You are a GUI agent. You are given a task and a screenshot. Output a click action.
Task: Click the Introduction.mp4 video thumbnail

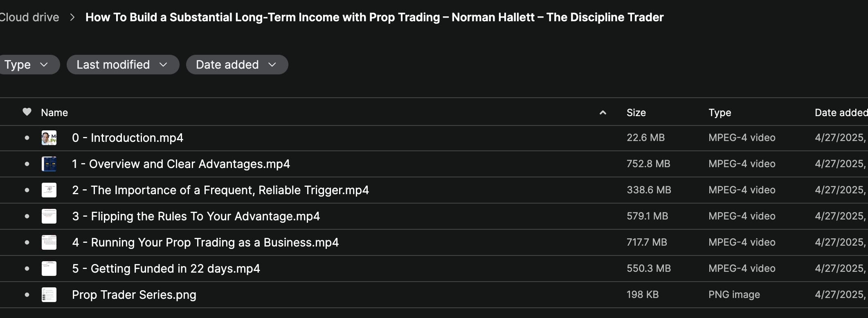[x=49, y=138]
